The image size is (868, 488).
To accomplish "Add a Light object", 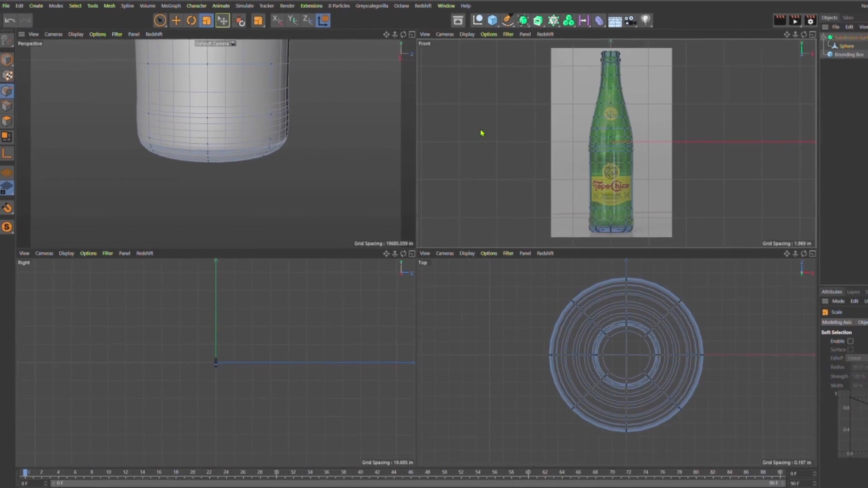I will [645, 20].
